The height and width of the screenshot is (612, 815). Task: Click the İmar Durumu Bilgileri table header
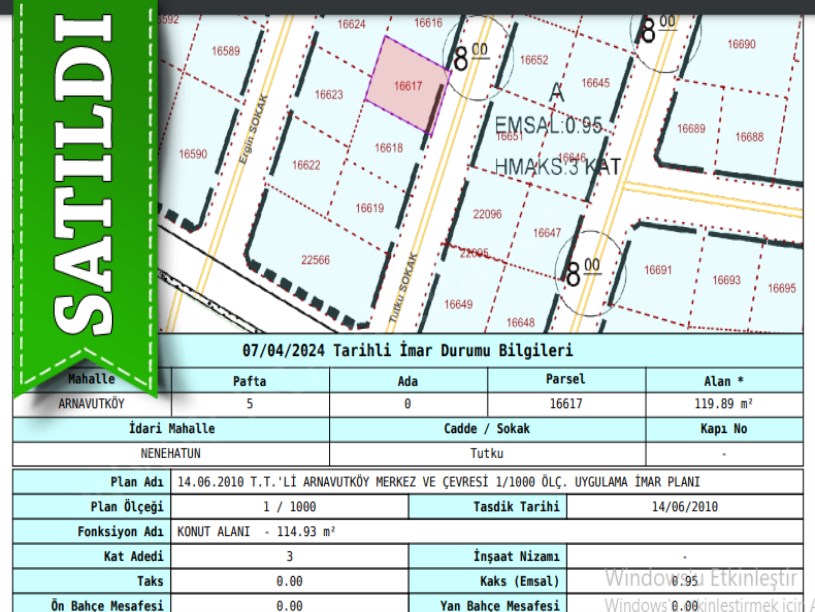coord(407,351)
